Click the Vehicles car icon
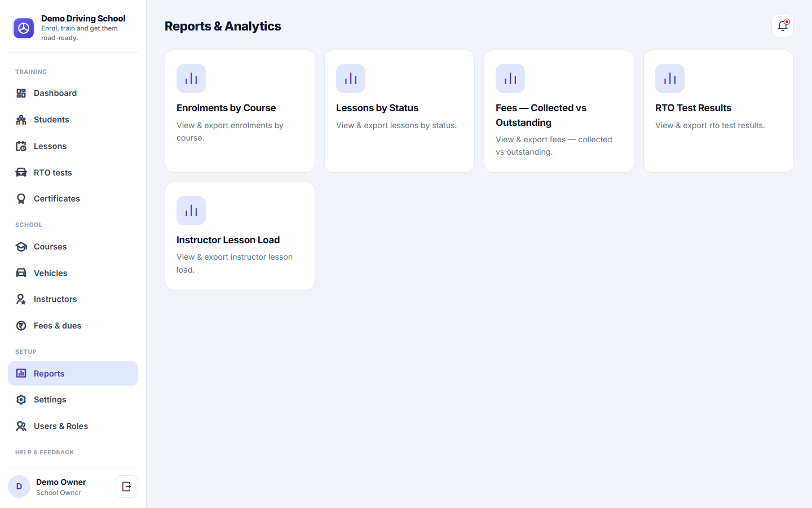This screenshot has height=508, width=812. click(x=21, y=273)
